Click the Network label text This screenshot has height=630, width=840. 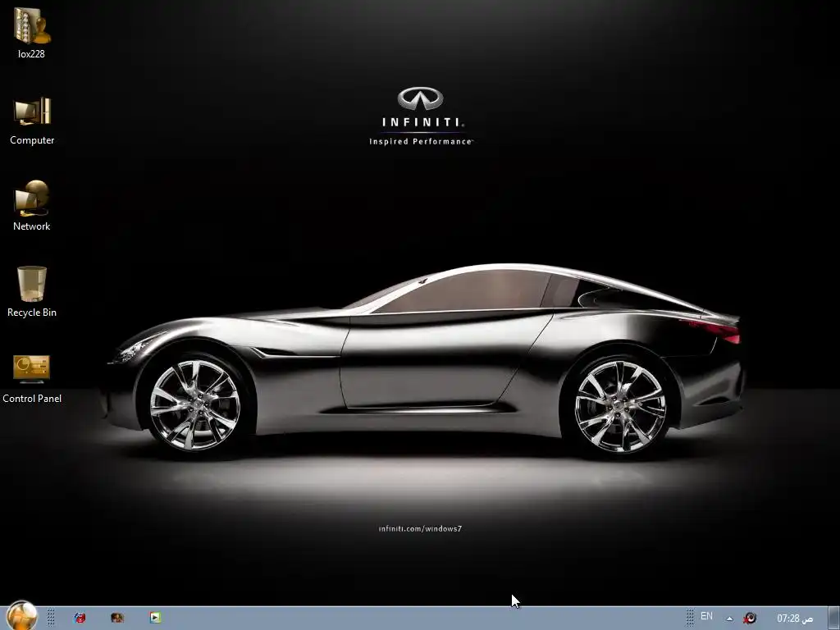pyautogui.click(x=32, y=226)
